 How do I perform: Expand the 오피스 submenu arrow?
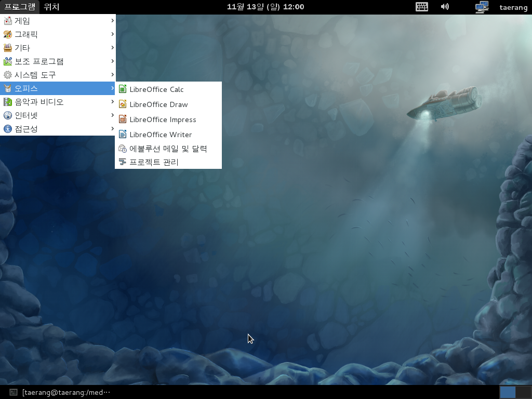click(112, 88)
